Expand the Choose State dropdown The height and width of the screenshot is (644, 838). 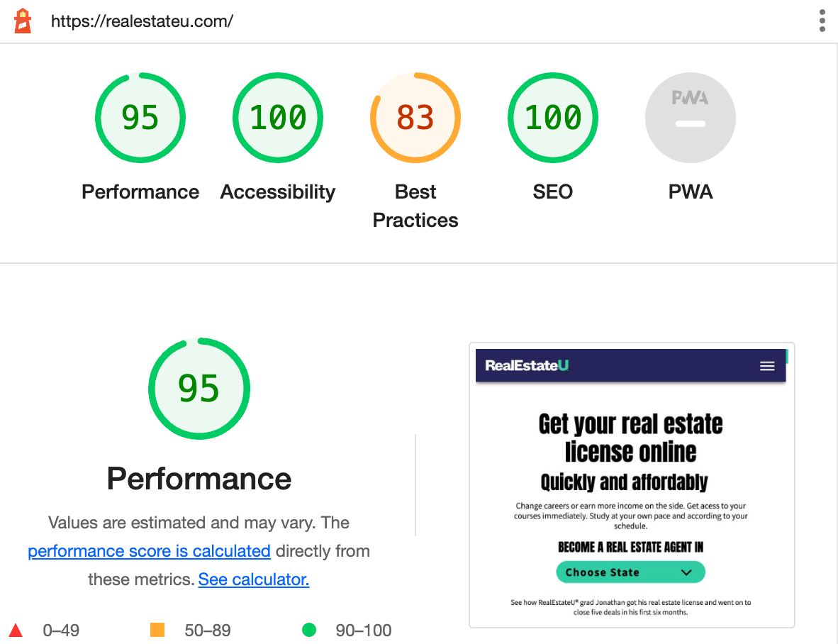(630, 572)
